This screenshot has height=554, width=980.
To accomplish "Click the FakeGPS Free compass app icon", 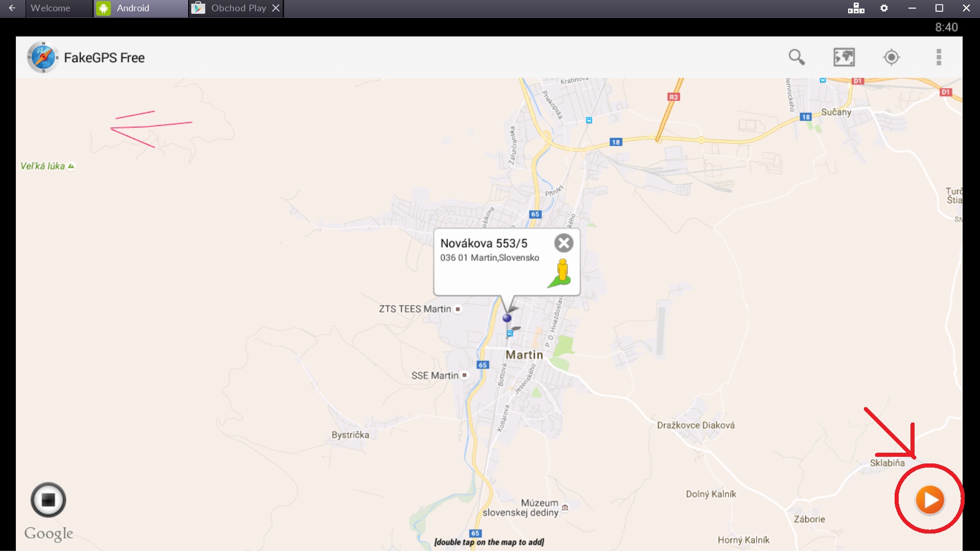I will [42, 57].
